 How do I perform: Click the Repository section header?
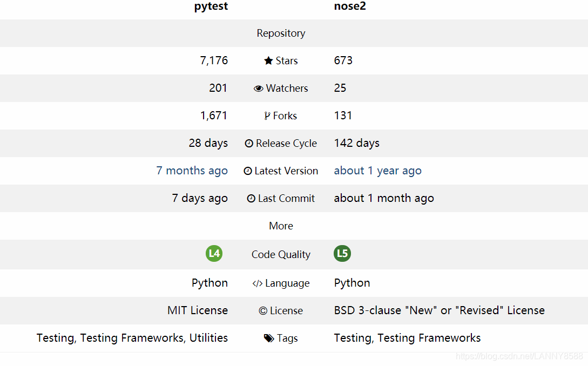click(x=281, y=33)
